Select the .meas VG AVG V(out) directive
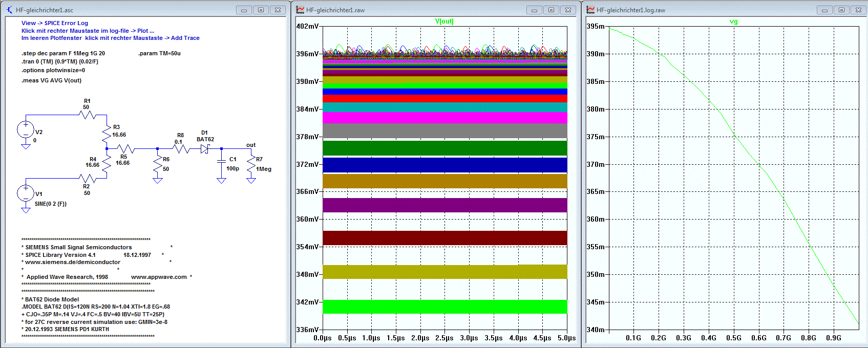The height and width of the screenshot is (348, 868). point(51,80)
